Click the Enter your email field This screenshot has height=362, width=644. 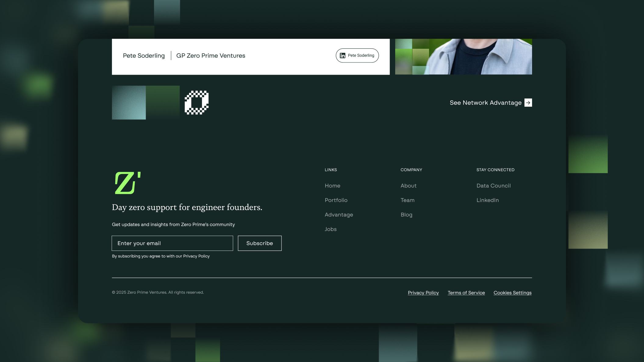coord(172,243)
